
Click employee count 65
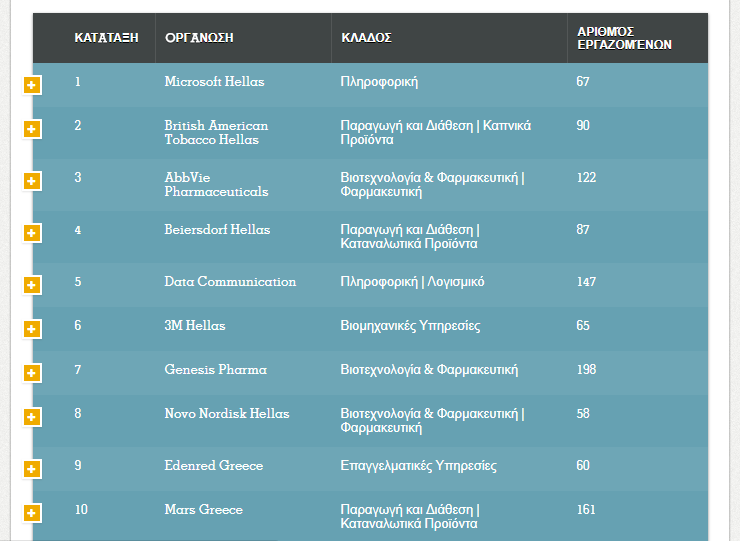tap(583, 325)
